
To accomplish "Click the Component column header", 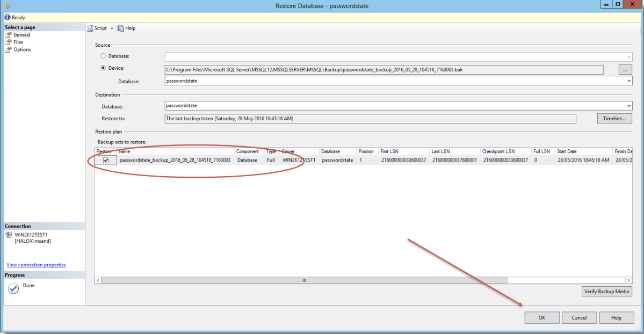I will click(x=249, y=151).
